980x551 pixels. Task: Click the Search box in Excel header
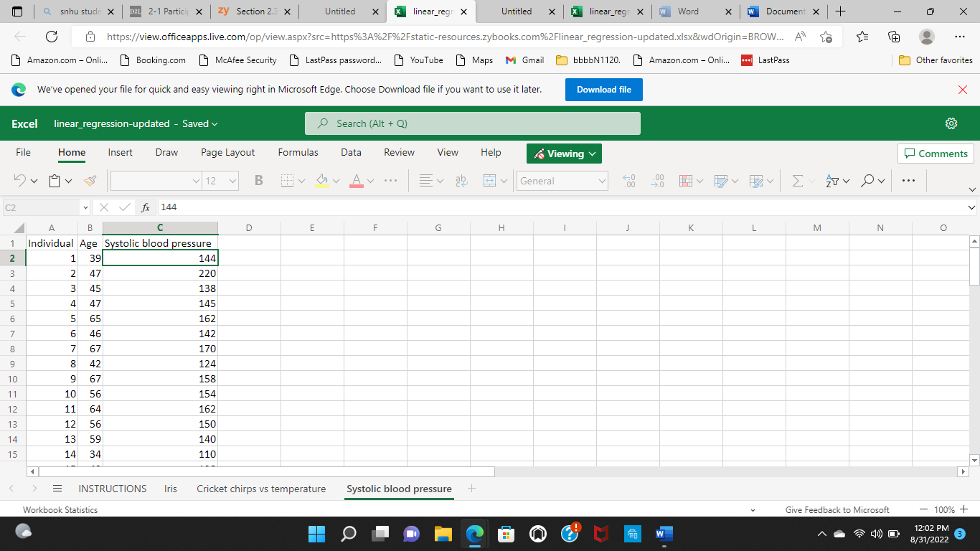pyautogui.click(x=473, y=123)
